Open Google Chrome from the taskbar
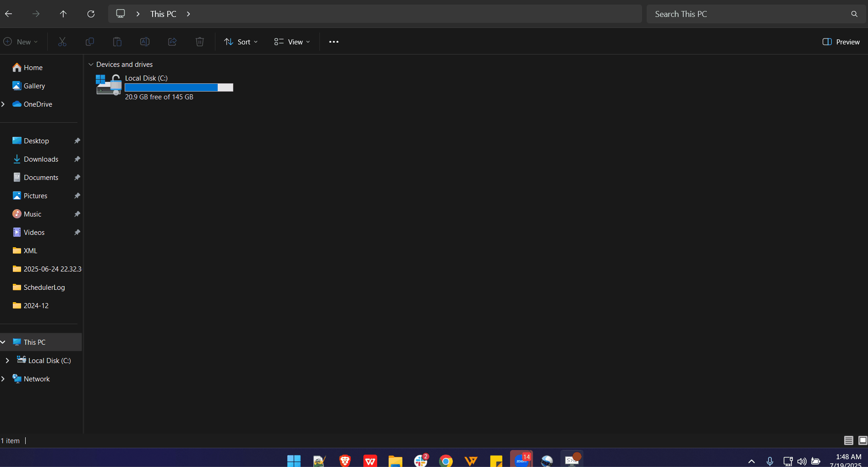 click(x=445, y=461)
